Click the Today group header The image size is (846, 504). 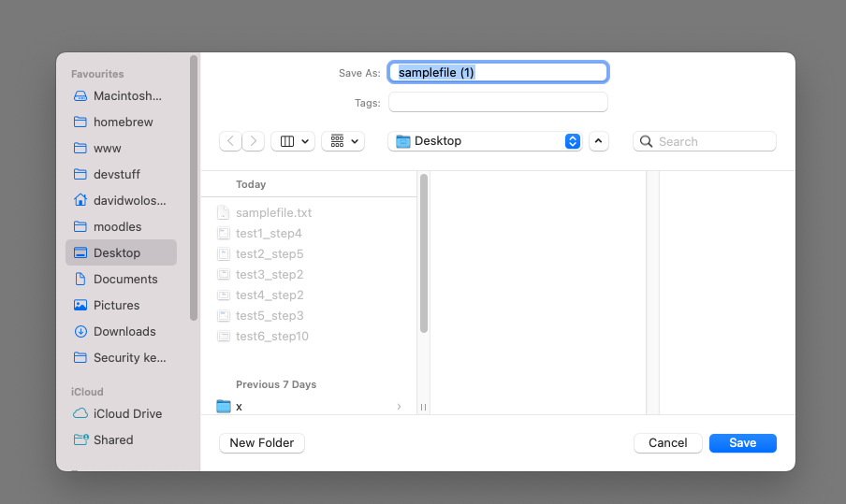pyautogui.click(x=251, y=184)
